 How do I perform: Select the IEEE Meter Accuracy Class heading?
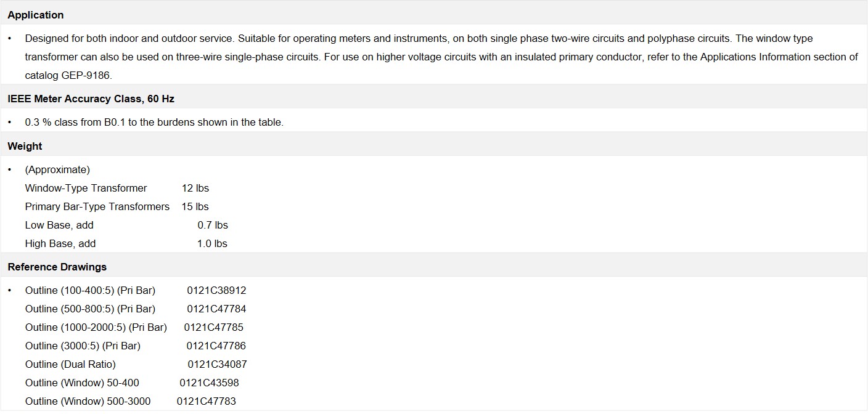click(x=91, y=99)
